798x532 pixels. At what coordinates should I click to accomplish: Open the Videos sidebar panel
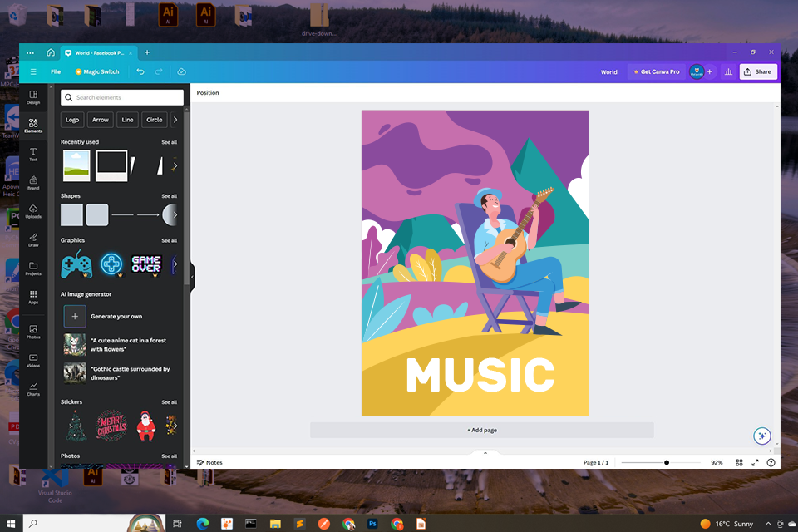tap(33, 361)
